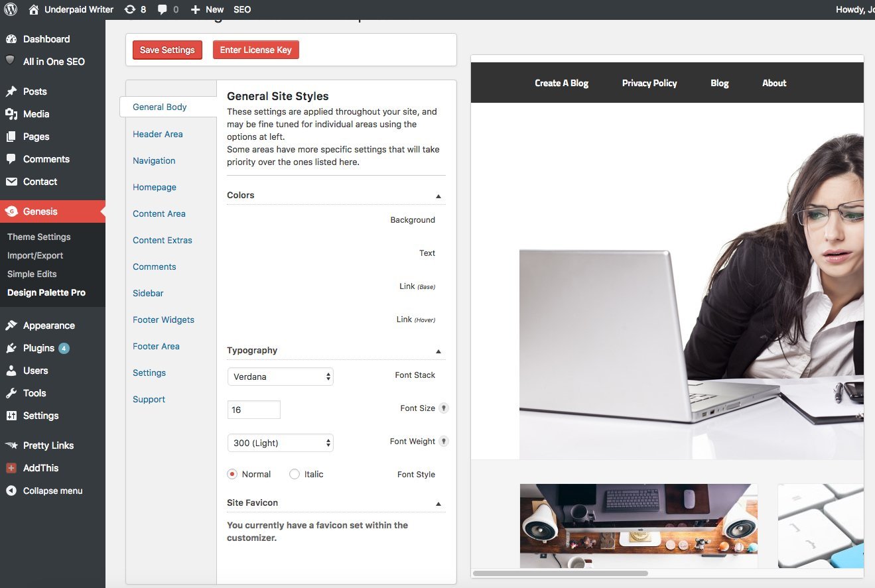This screenshot has height=588, width=875.
Task: Click the Font Size help bulb icon
Action: 444,408
